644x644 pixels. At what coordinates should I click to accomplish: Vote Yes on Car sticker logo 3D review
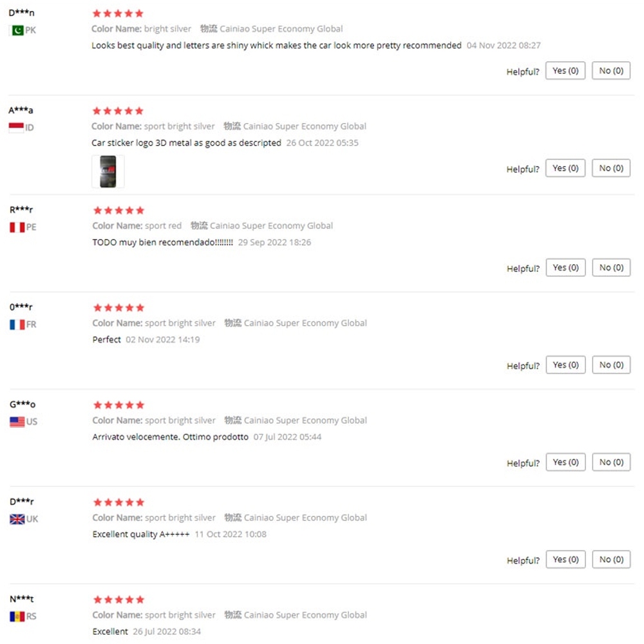(x=565, y=168)
